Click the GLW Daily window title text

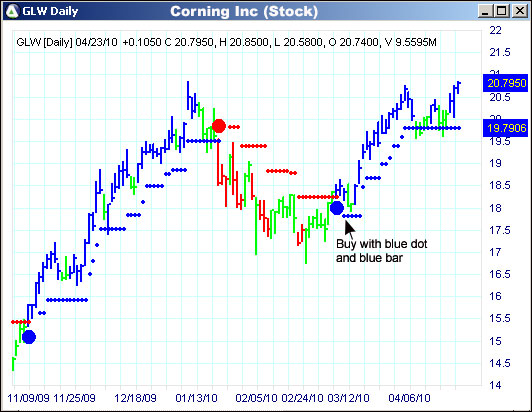[50, 12]
